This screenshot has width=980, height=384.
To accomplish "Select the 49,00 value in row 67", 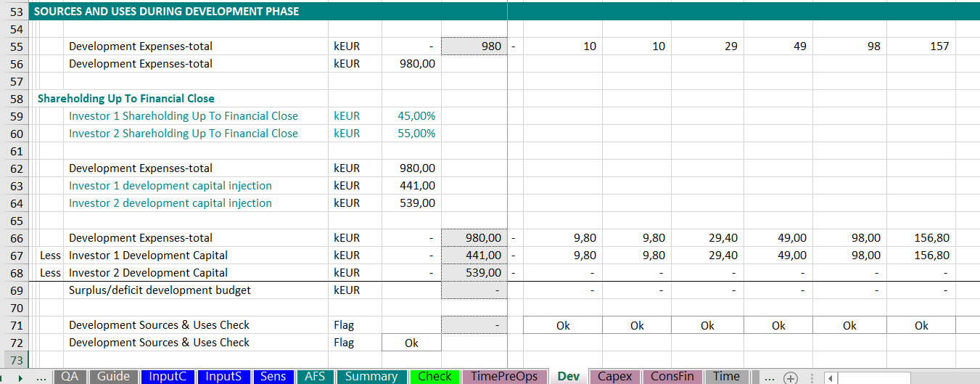I will point(778,256).
